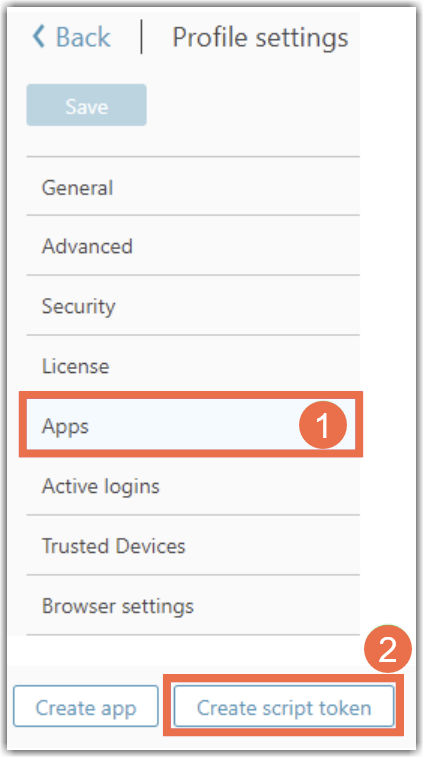424x758 pixels.
Task: Show the Active logins section
Action: (x=193, y=485)
